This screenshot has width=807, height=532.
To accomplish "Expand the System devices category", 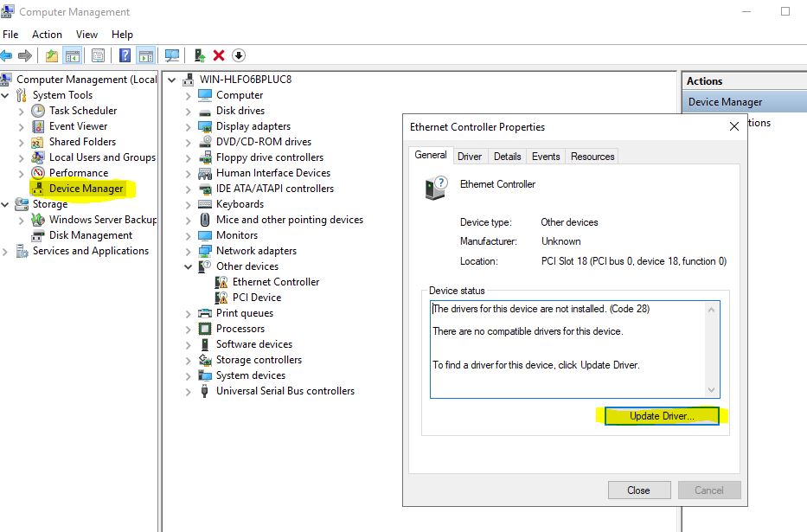I will click(189, 376).
